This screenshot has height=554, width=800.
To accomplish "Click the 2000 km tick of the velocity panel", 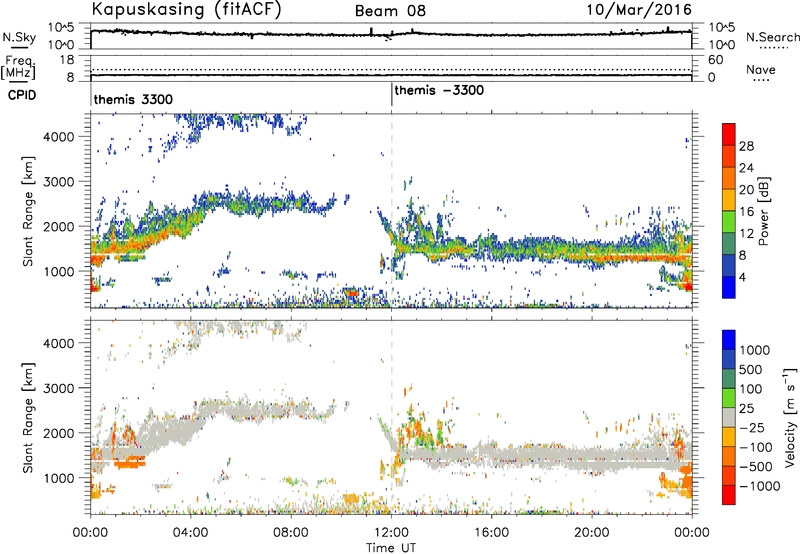I will (x=59, y=433).
